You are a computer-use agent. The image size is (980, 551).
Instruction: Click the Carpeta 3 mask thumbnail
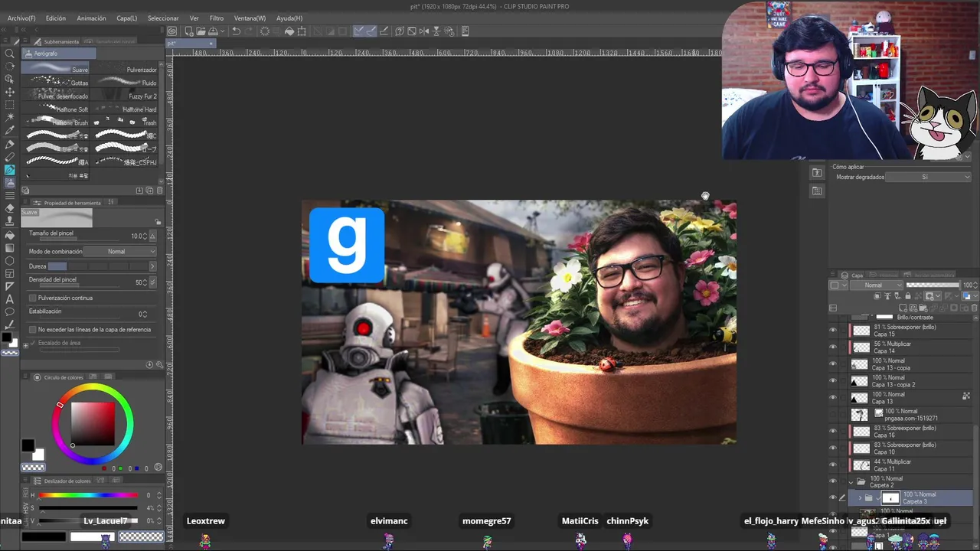pyautogui.click(x=890, y=498)
